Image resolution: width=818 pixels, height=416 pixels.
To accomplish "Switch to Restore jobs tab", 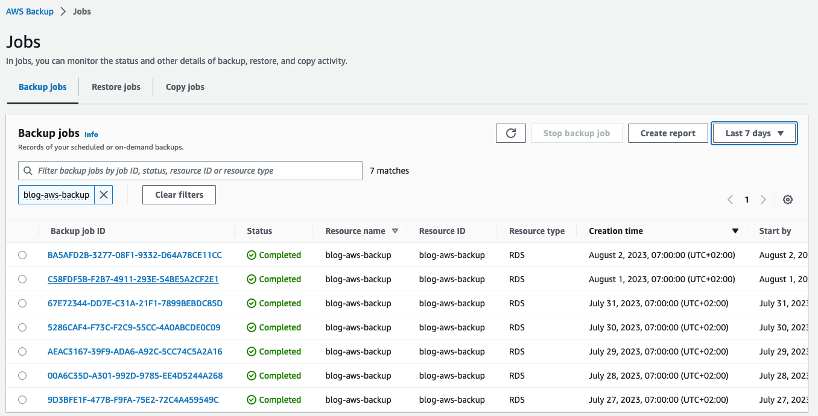I will coord(116,87).
